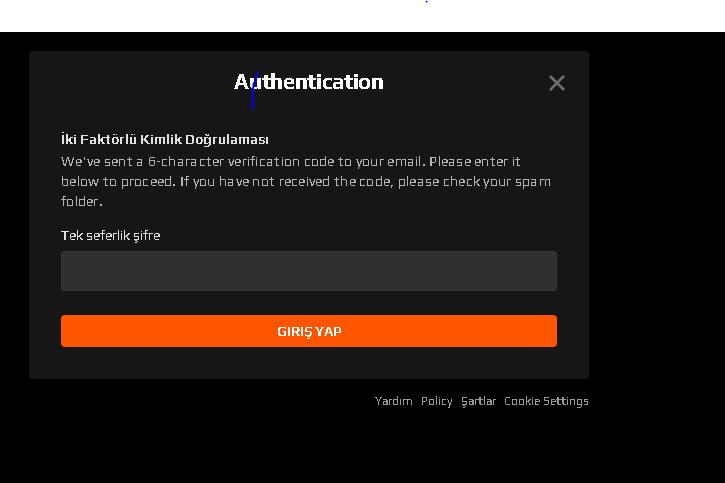725x483 pixels.
Task: Focus the one-time password text box
Action: pyautogui.click(x=308, y=271)
